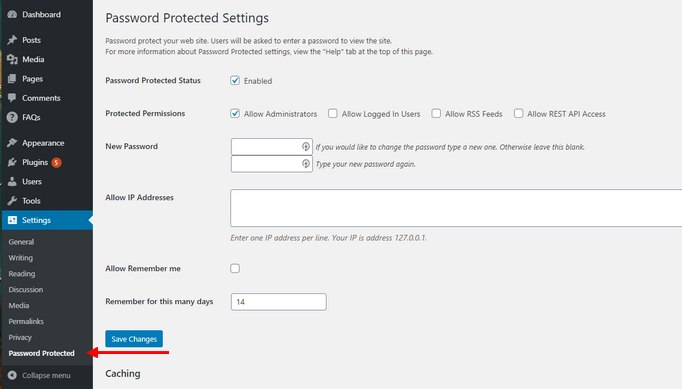
Task: Open the Media library icon
Action: pyautogui.click(x=12, y=60)
